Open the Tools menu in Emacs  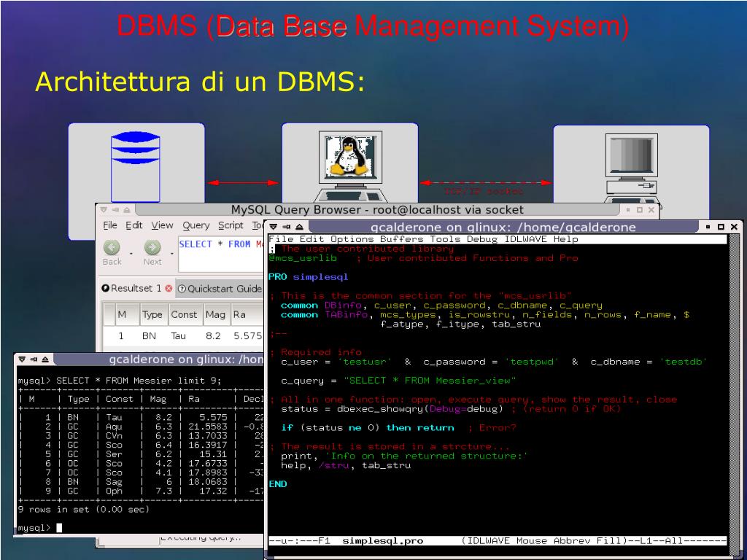point(446,239)
